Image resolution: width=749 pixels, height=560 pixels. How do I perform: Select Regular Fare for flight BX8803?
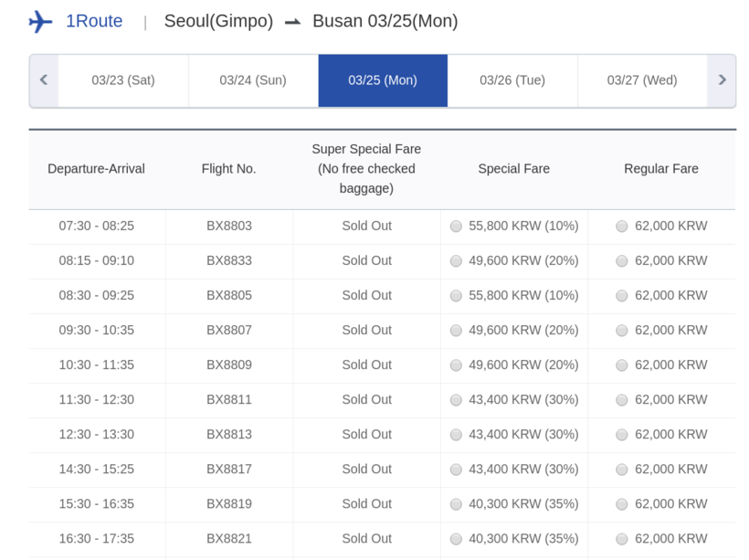click(x=622, y=227)
